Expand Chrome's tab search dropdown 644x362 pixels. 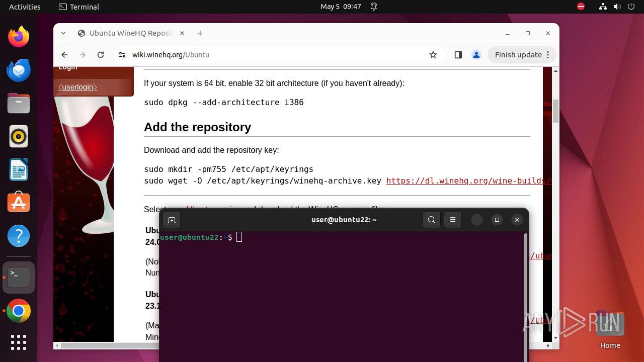click(x=63, y=33)
